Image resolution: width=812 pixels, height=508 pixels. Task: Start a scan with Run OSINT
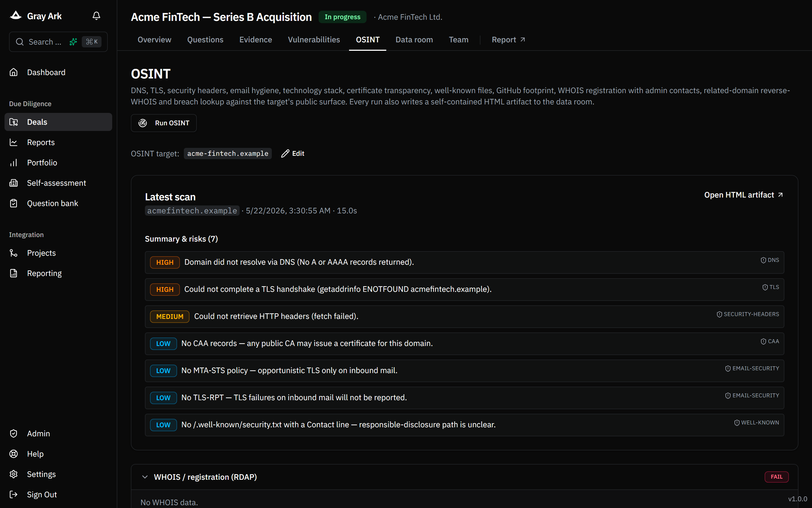pyautogui.click(x=164, y=123)
